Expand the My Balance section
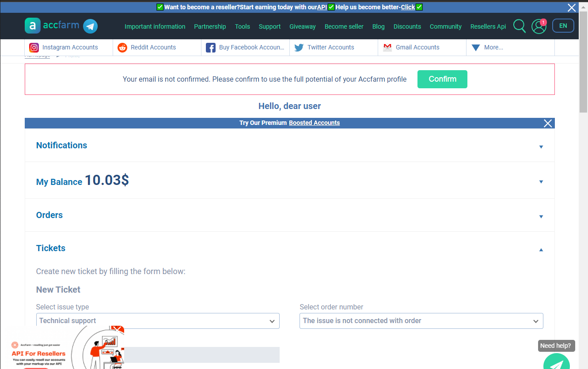 tap(541, 181)
